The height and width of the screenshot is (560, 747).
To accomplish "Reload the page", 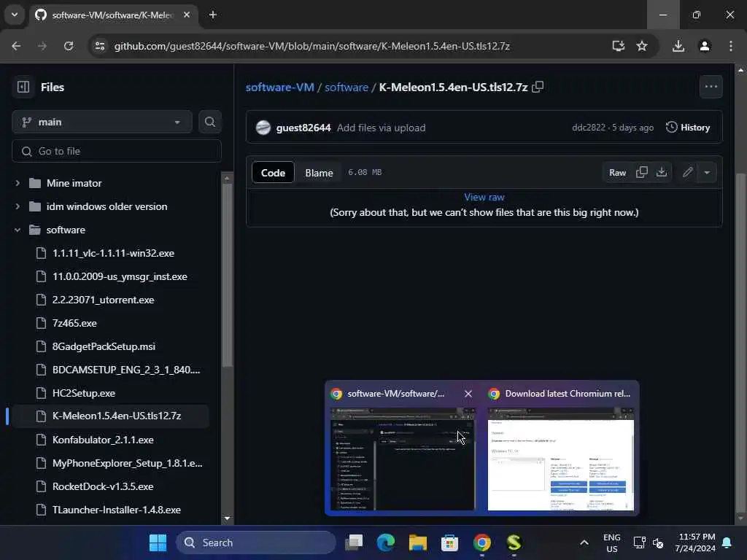I will click(x=69, y=46).
